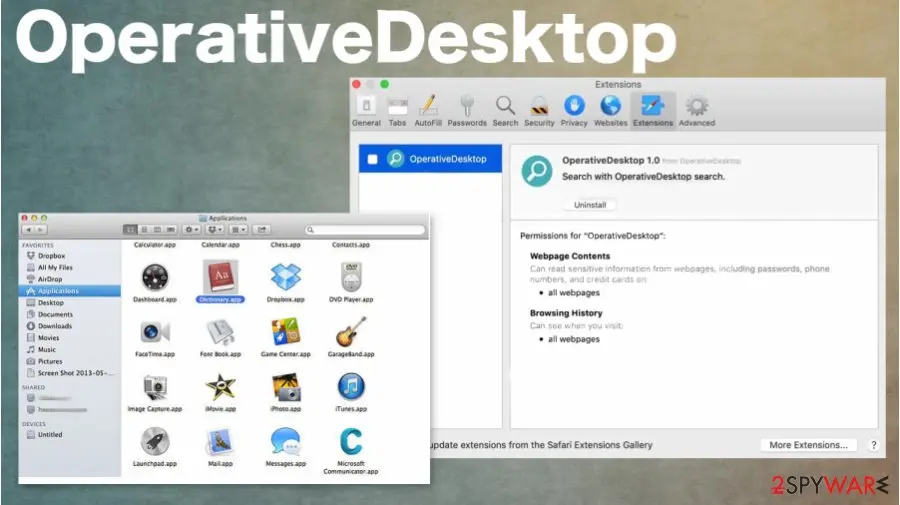Click the More Extensions... button
This screenshot has width=900, height=505.
click(x=808, y=445)
